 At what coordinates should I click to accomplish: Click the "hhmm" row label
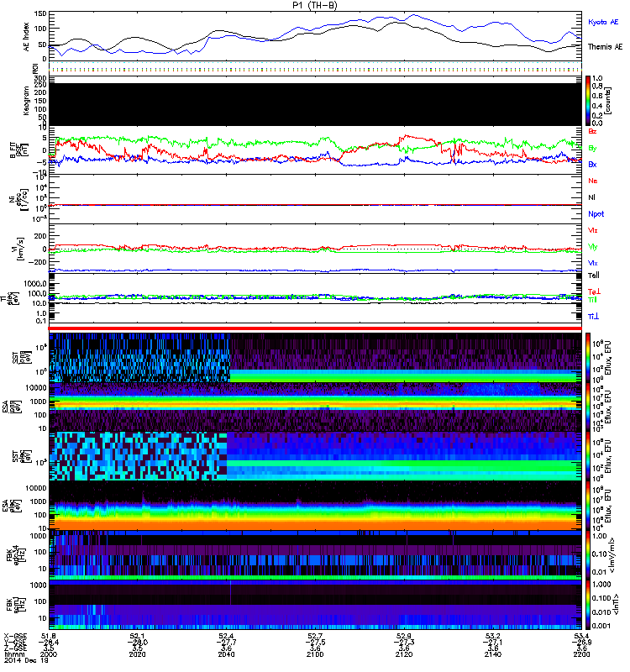(x=13, y=654)
